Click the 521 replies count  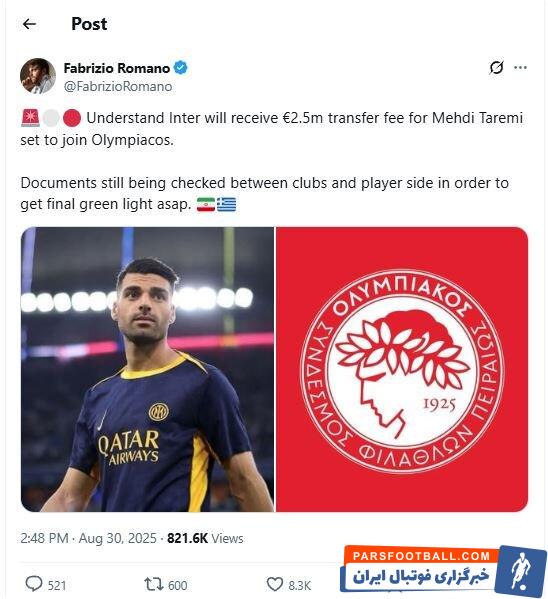pos(57,585)
